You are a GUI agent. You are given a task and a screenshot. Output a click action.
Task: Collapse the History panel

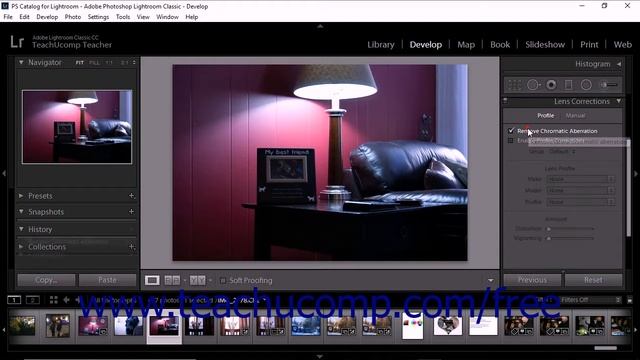[x=21, y=229]
